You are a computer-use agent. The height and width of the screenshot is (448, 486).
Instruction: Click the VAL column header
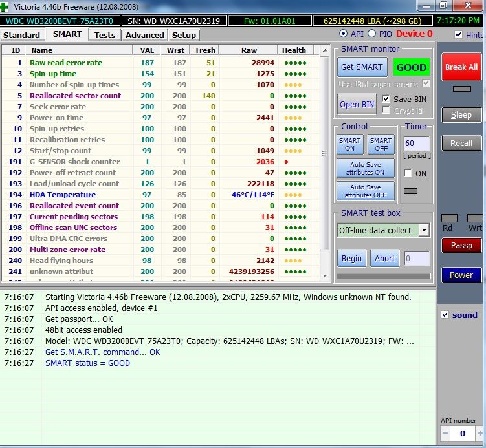coord(147,50)
